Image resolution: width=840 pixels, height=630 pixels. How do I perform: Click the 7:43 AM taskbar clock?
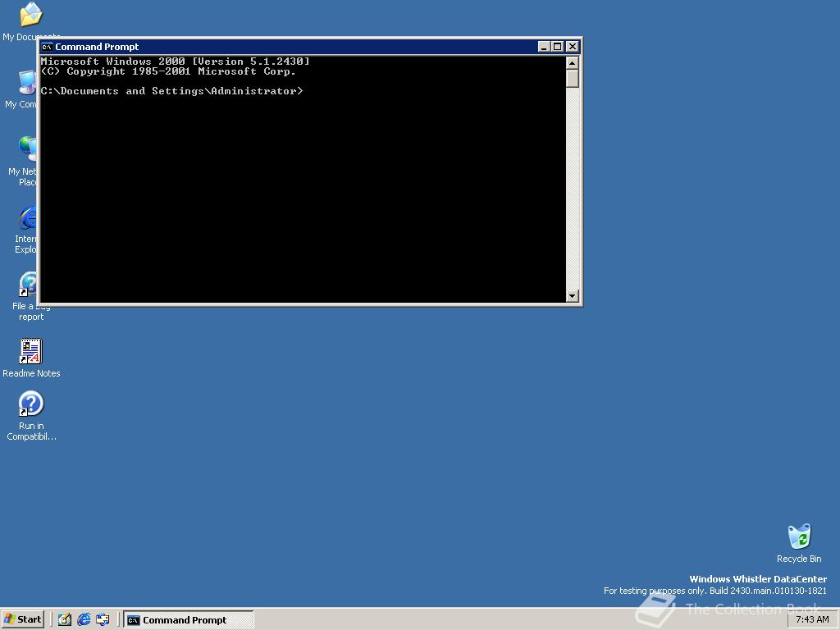point(812,619)
